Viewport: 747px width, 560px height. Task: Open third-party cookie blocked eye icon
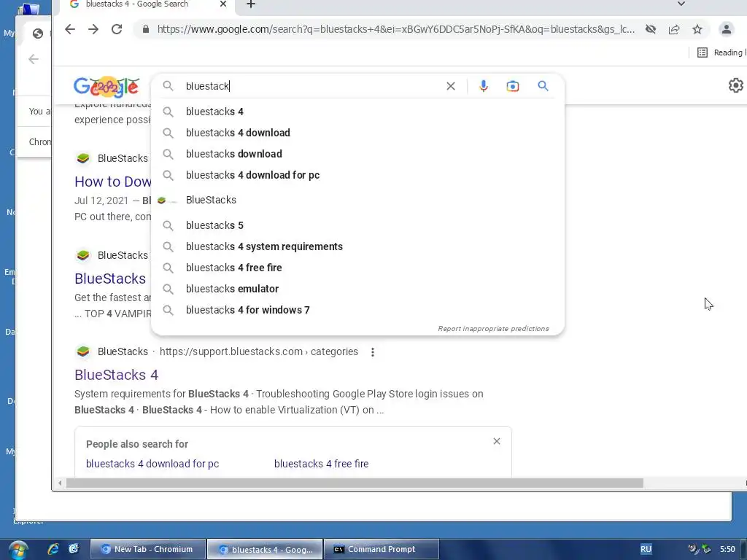pos(650,29)
